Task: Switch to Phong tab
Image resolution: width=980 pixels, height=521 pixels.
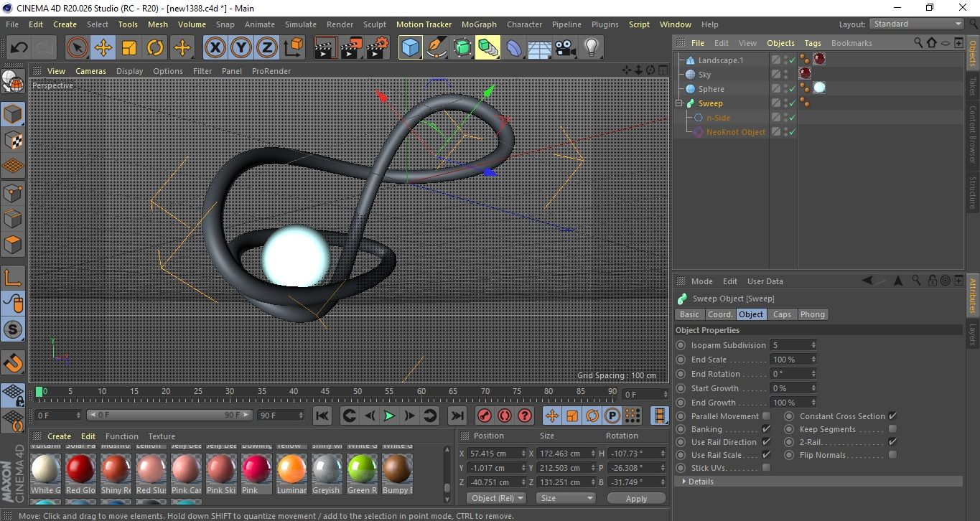Action: 812,314
